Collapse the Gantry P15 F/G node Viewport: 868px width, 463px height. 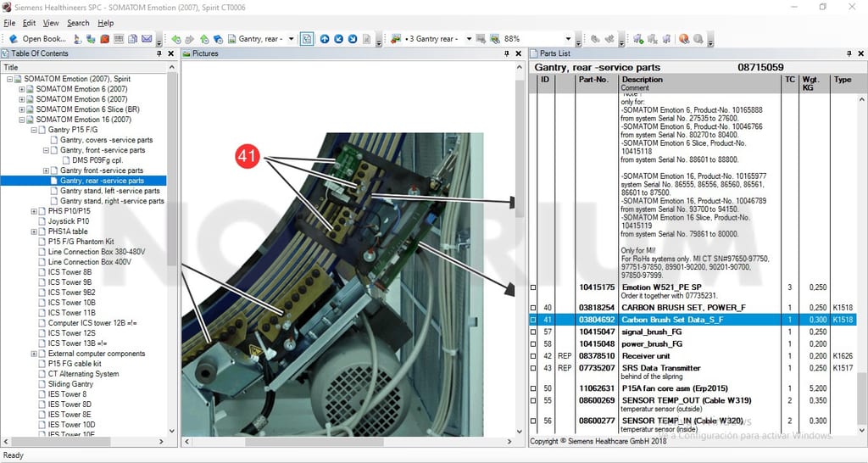click(34, 130)
